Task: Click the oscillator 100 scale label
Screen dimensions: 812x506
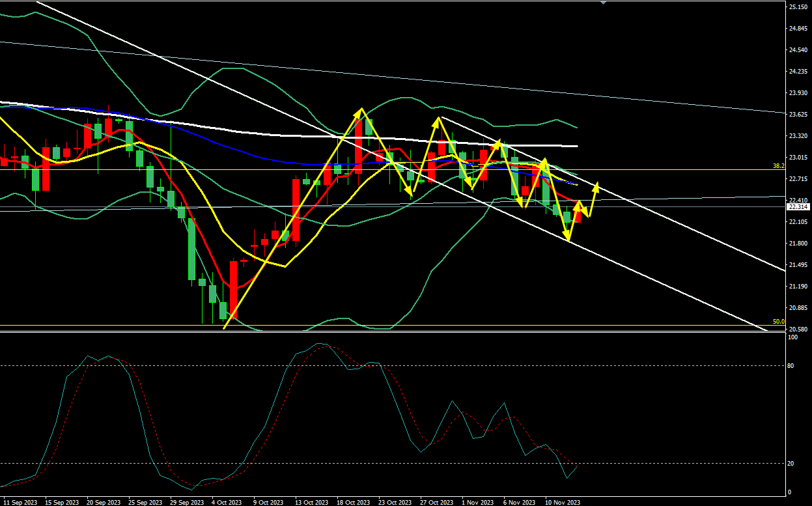Action: point(792,337)
